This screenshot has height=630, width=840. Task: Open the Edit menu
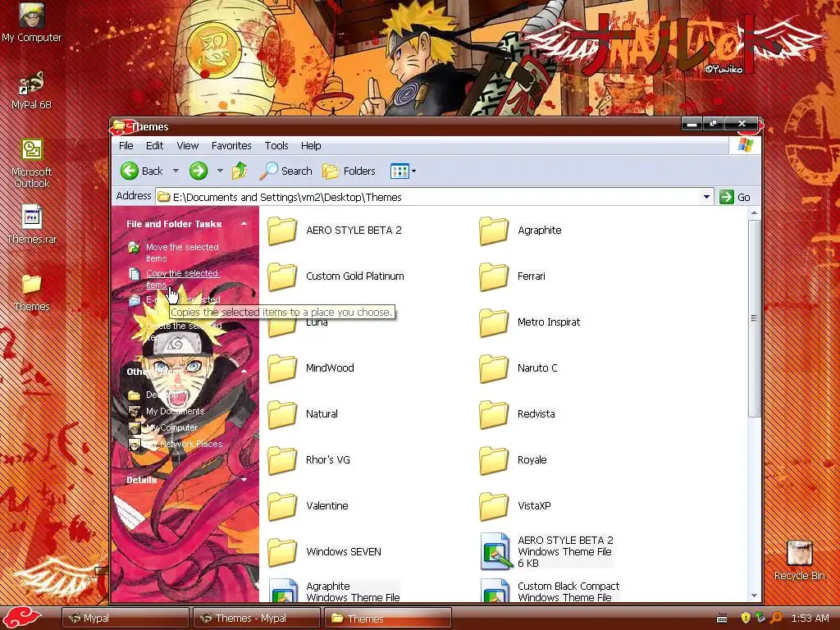[x=154, y=146]
